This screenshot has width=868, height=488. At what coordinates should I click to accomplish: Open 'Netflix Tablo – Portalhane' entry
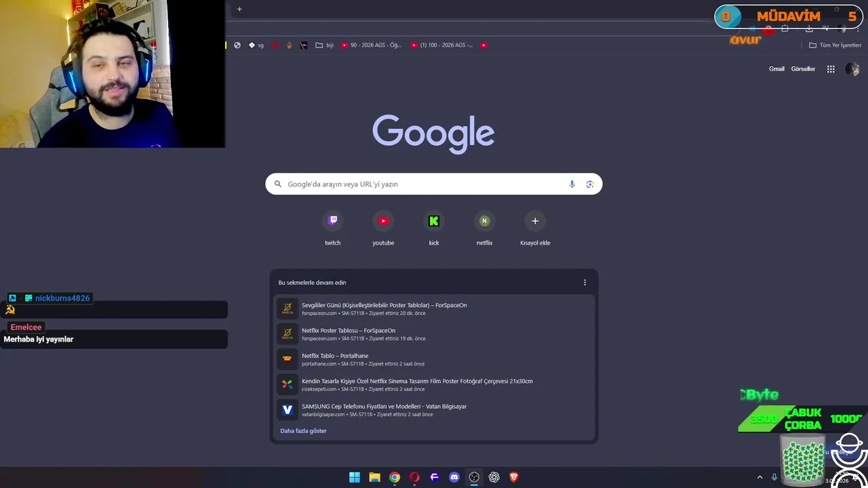(x=434, y=359)
